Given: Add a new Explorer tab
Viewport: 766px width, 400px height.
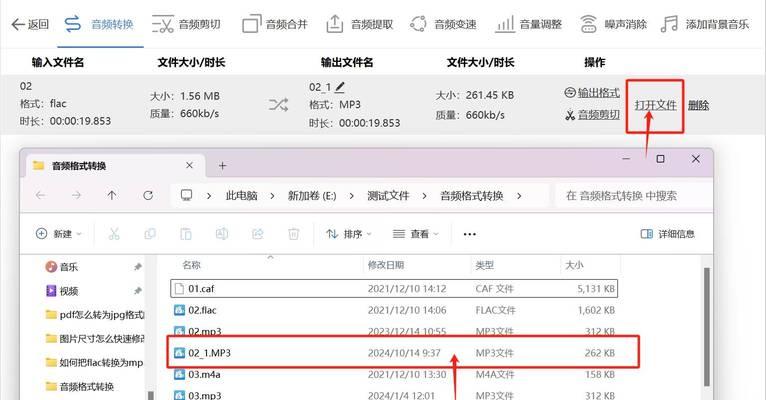Looking at the screenshot, I should [x=222, y=166].
